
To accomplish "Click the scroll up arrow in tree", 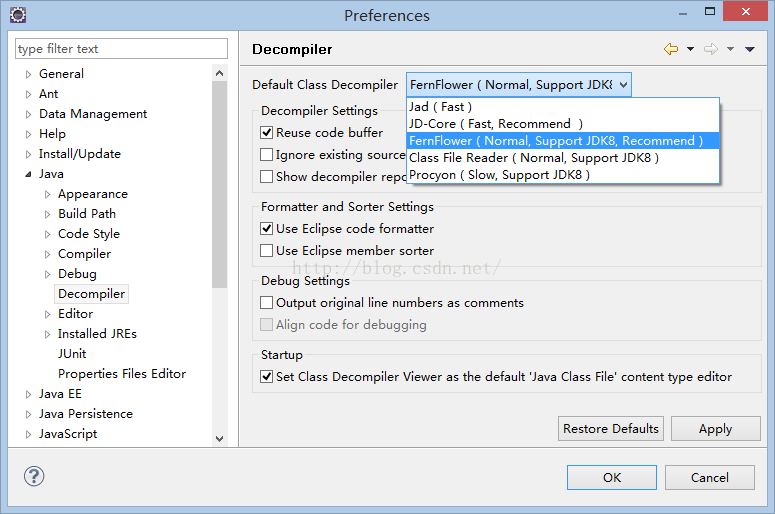I will [220, 73].
